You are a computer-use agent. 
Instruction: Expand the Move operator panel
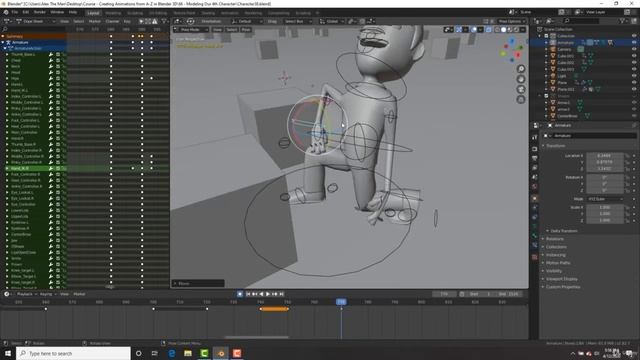[x=198, y=283]
